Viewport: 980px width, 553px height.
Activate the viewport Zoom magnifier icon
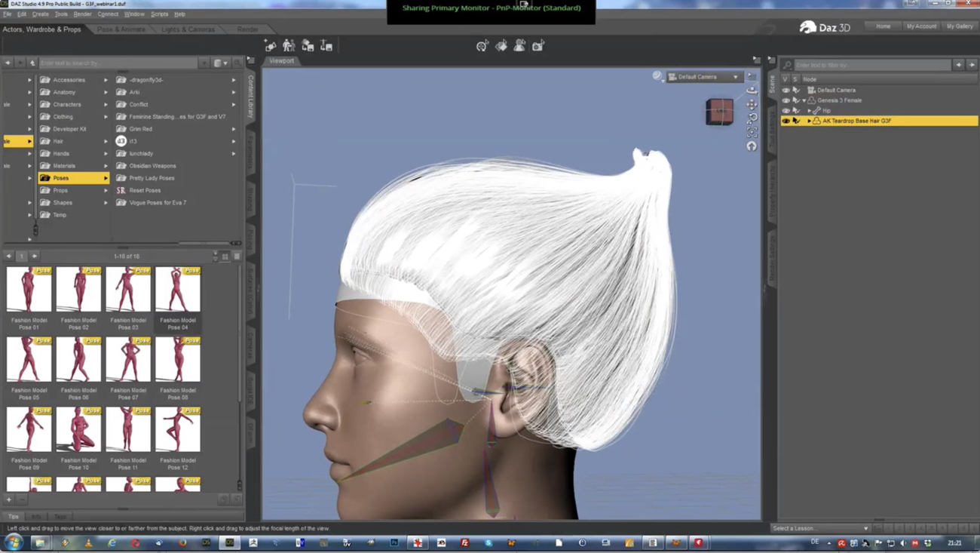751,118
